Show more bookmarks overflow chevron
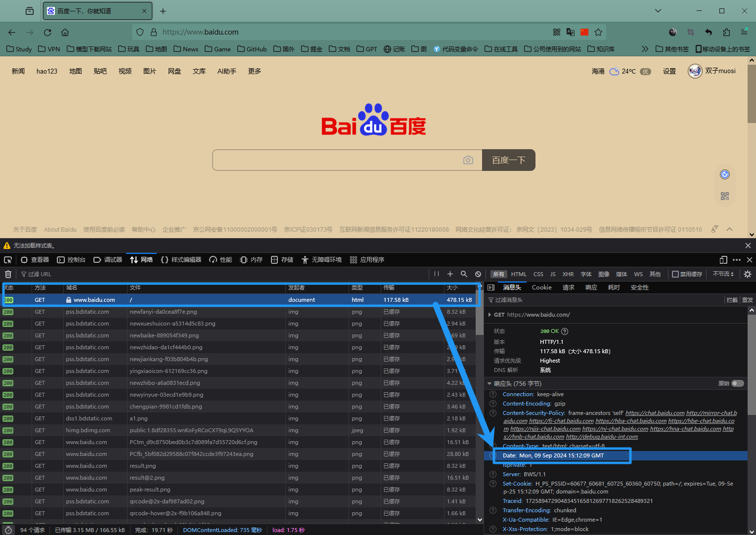 coord(645,49)
